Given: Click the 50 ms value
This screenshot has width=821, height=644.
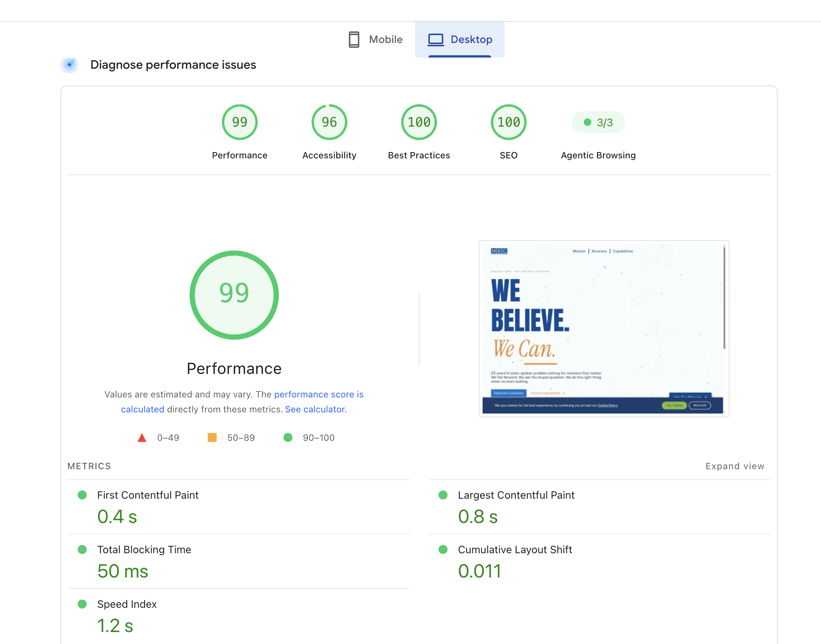Looking at the screenshot, I should pos(123,571).
